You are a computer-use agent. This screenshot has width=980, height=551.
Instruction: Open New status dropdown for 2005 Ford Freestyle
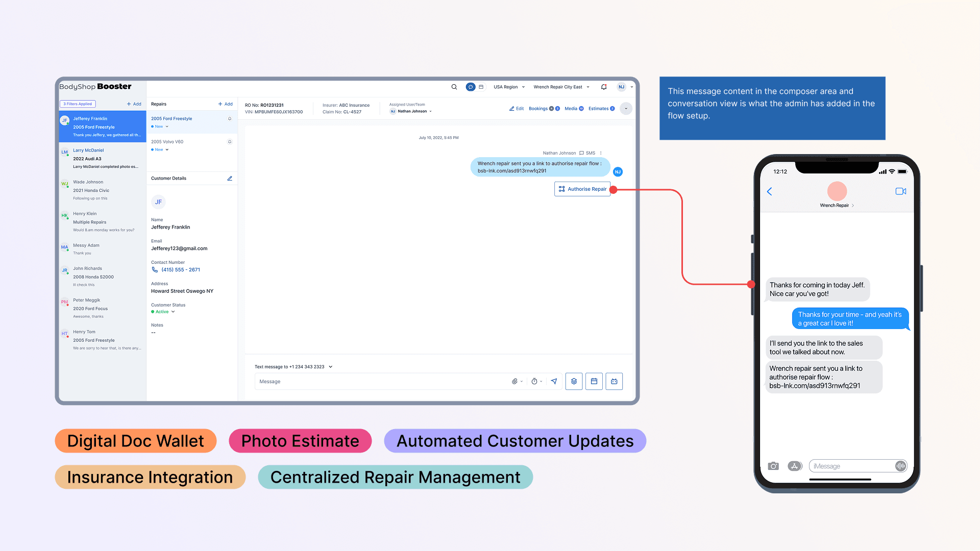pos(160,127)
